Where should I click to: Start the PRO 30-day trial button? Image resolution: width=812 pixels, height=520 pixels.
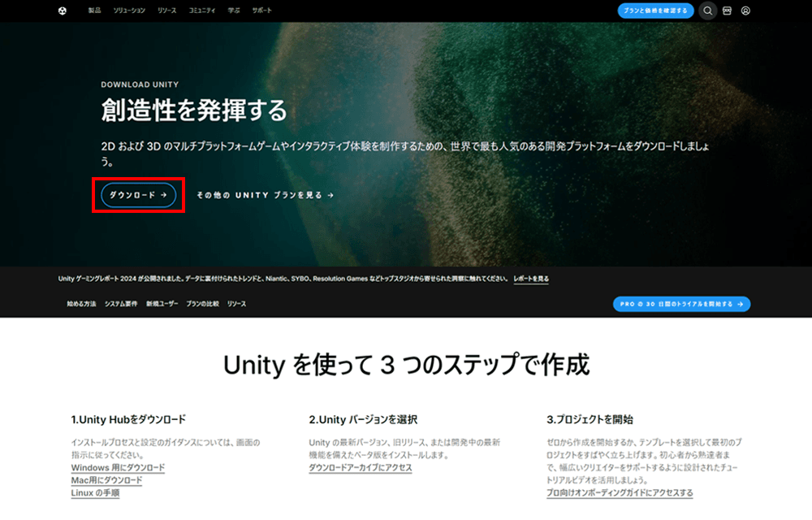point(681,304)
